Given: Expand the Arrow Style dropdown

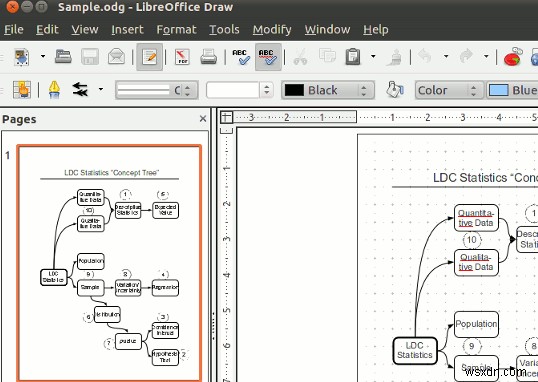Looking at the screenshot, I should coord(101,89).
